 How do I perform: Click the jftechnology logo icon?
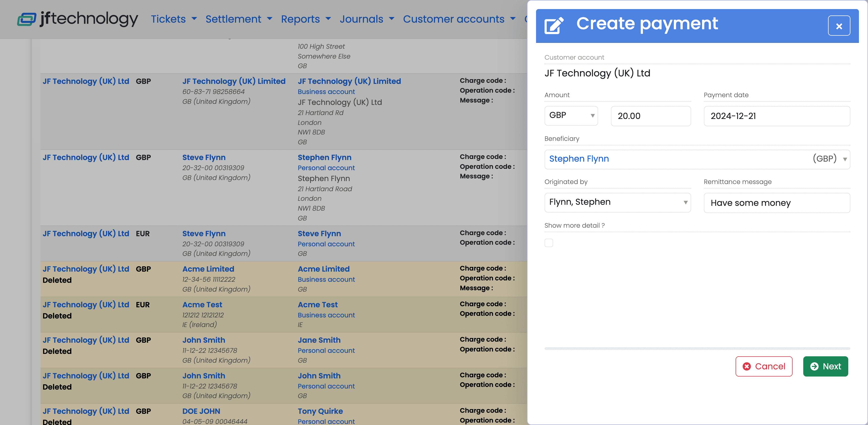coord(27,19)
